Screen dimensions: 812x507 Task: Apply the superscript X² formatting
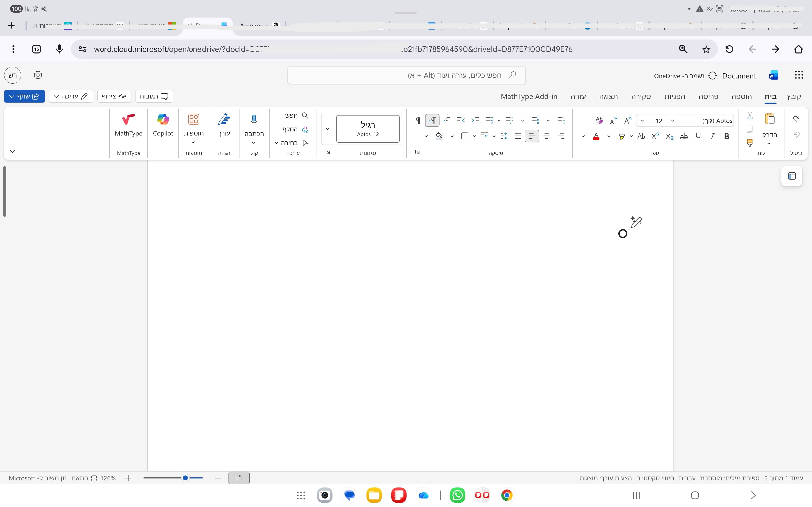tap(655, 136)
